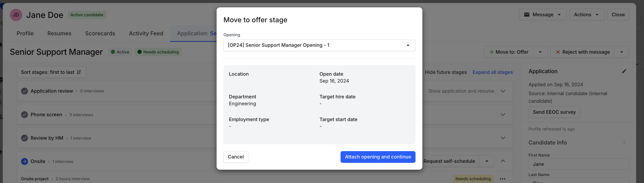Switch to the Profile tab

pyautogui.click(x=25, y=33)
